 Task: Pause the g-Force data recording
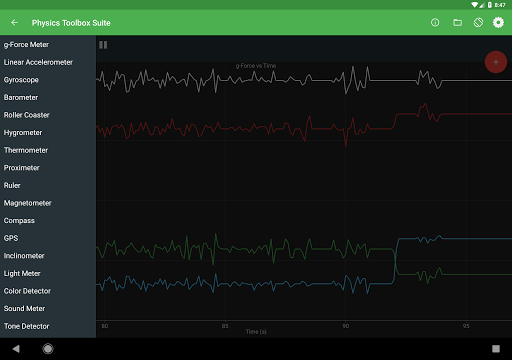tap(103, 45)
